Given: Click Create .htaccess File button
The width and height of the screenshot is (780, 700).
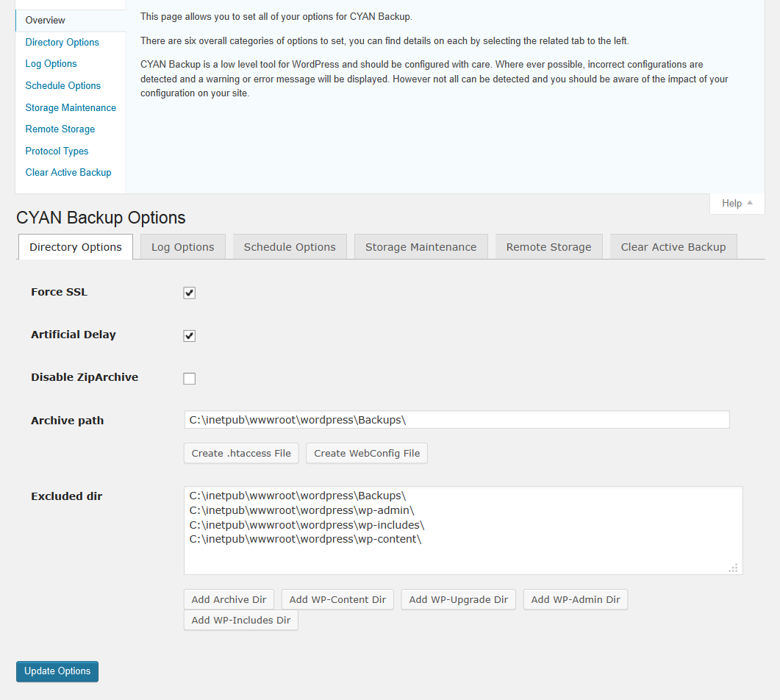Looking at the screenshot, I should [241, 453].
